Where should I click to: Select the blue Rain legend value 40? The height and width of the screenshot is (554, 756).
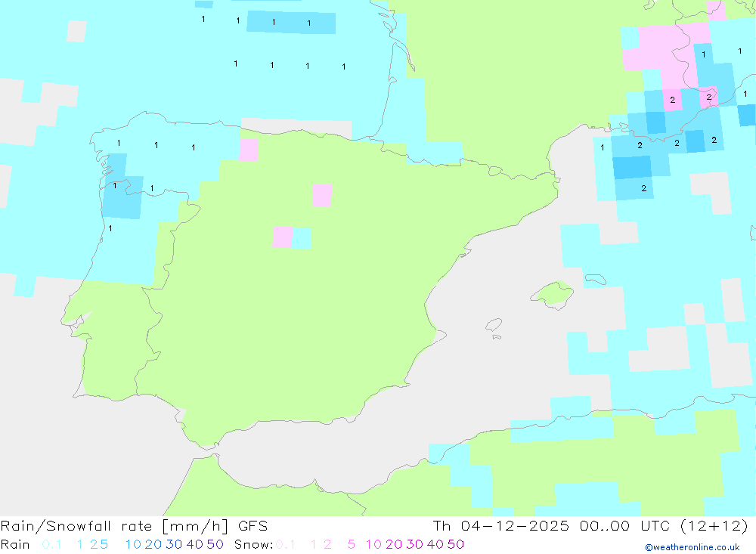point(195,544)
